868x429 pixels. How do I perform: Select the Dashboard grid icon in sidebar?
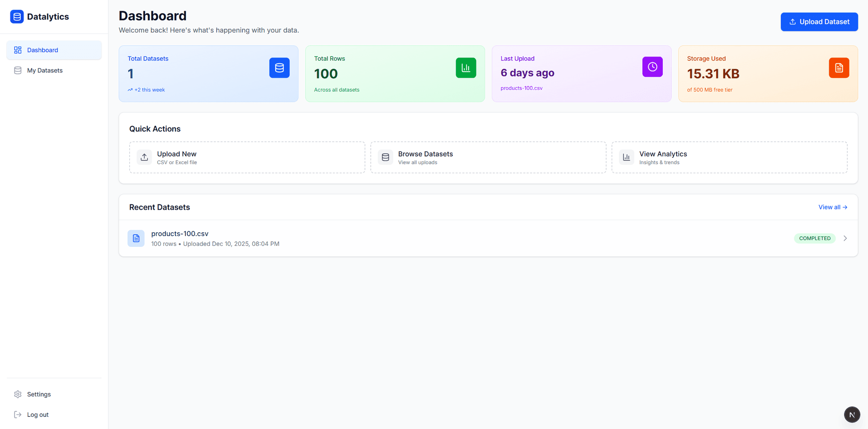[17, 50]
